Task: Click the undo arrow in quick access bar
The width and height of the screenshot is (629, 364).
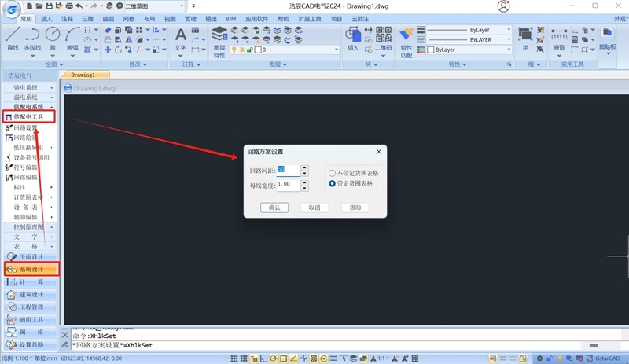Action: (x=79, y=6)
